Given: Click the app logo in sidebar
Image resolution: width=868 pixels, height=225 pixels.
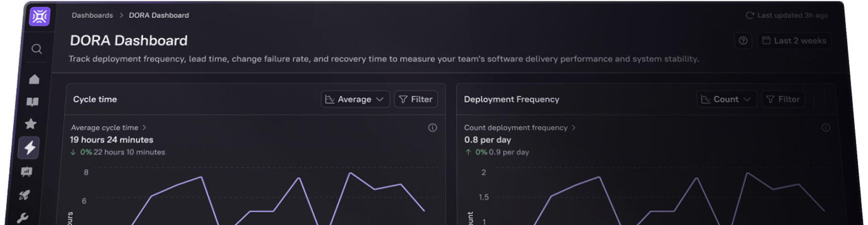Looking at the screenshot, I should coord(39,17).
